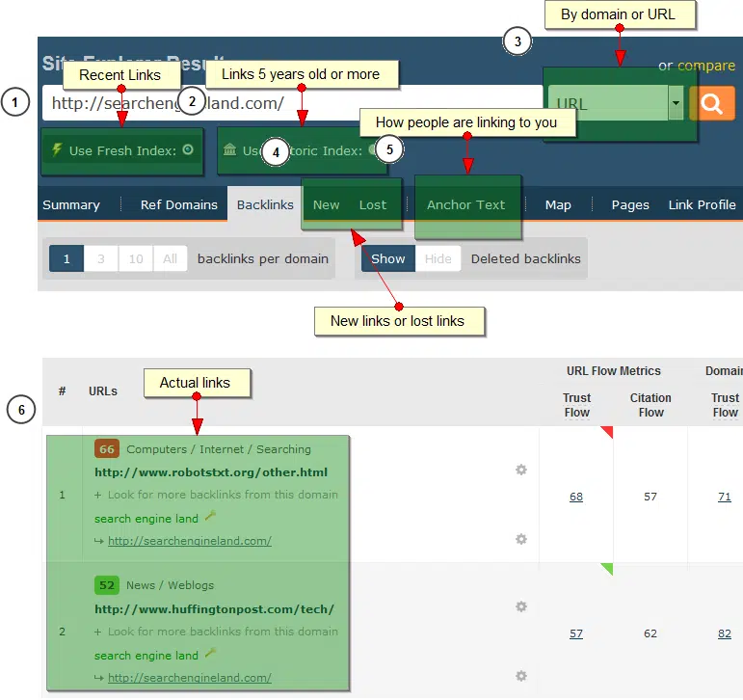Screen dimensions: 743x700
Task: Select All backlinks per domain
Action: pyautogui.click(x=171, y=258)
